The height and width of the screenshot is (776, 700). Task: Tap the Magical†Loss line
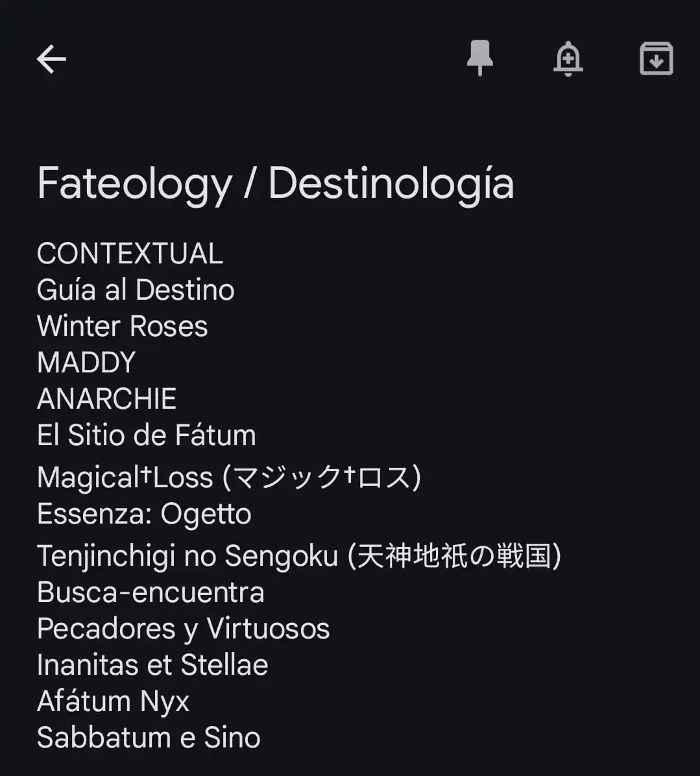pyautogui.click(x=229, y=477)
